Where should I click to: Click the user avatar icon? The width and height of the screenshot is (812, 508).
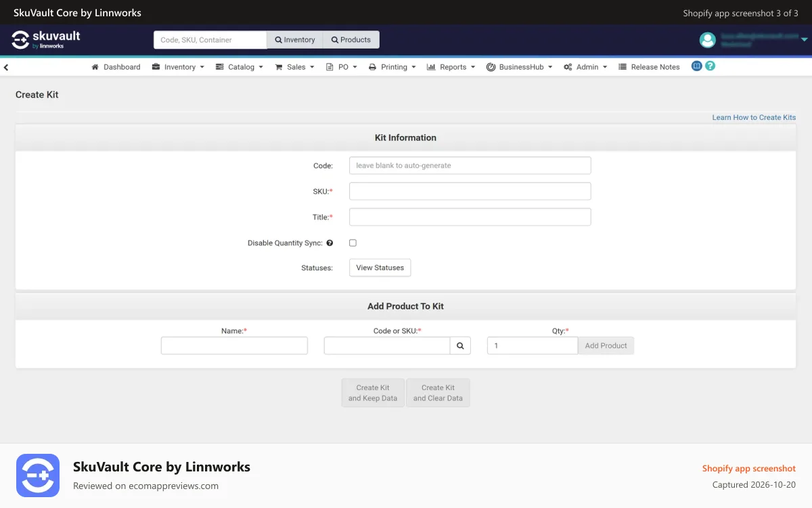pos(707,40)
